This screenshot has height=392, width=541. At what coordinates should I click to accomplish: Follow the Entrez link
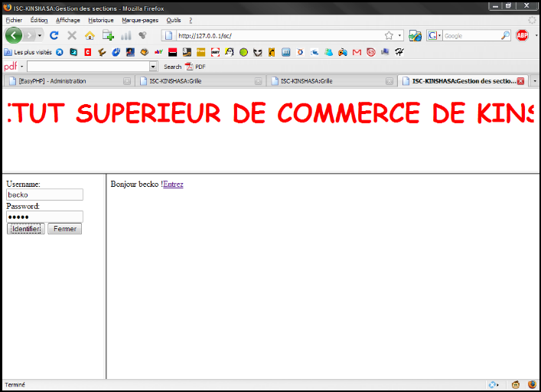(173, 184)
